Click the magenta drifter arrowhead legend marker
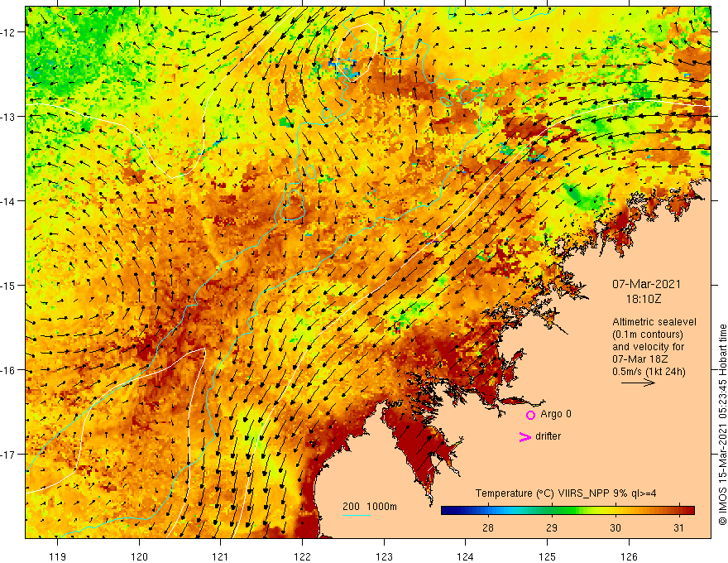The image size is (728, 563). (x=525, y=436)
